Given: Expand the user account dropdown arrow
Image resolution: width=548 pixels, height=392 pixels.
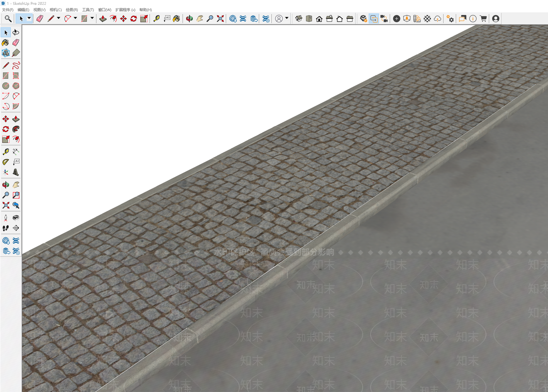Looking at the screenshot, I should pos(287,18).
